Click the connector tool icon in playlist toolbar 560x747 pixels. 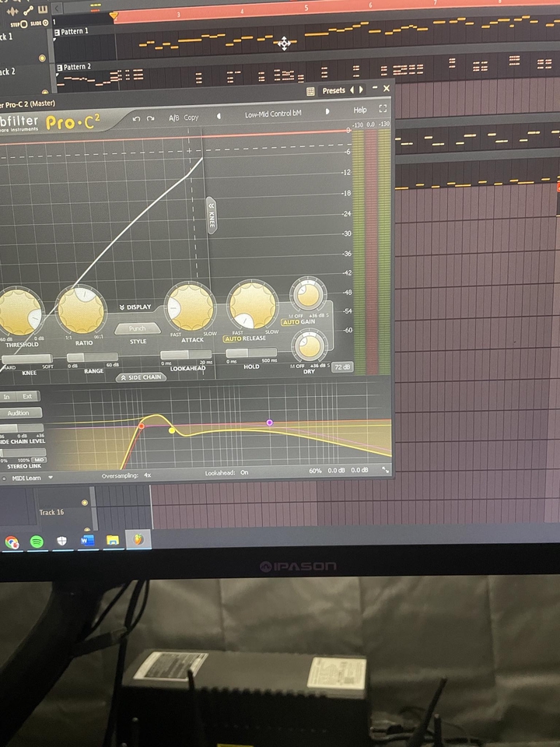click(x=29, y=10)
